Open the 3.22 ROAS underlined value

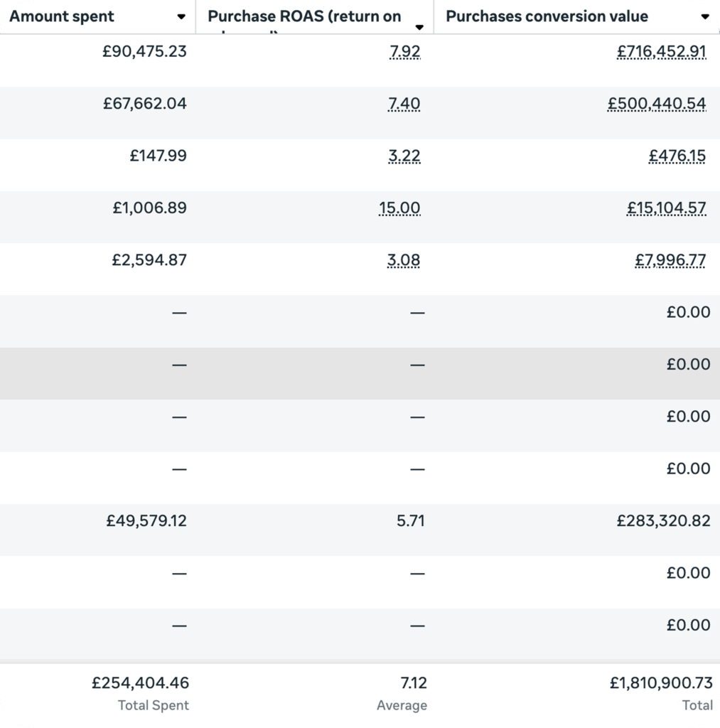[x=404, y=156]
